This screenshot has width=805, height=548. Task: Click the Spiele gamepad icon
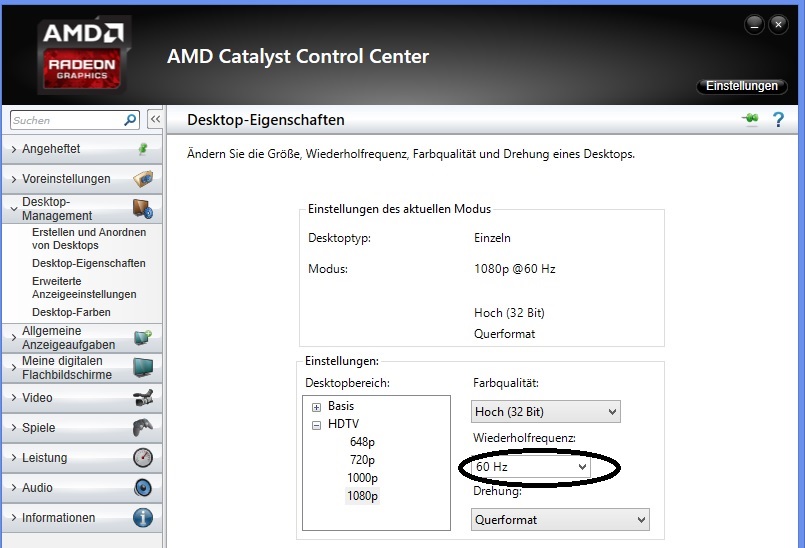[x=143, y=427]
